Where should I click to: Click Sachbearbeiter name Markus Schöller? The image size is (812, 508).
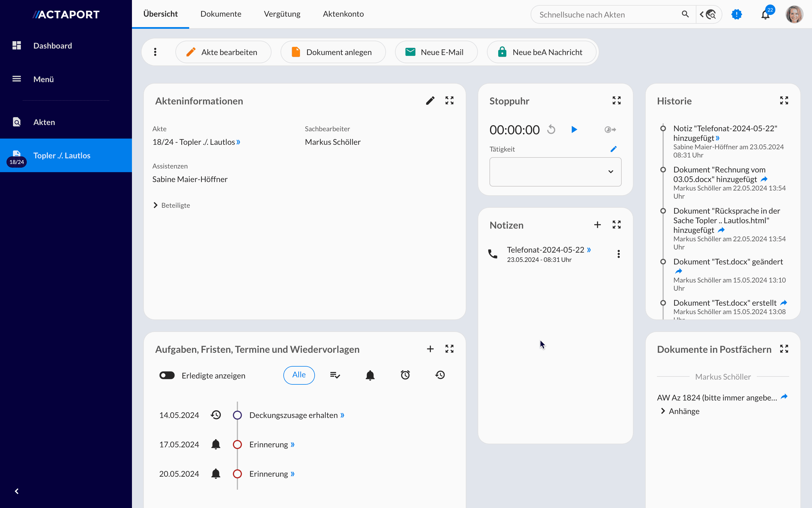[x=332, y=142]
